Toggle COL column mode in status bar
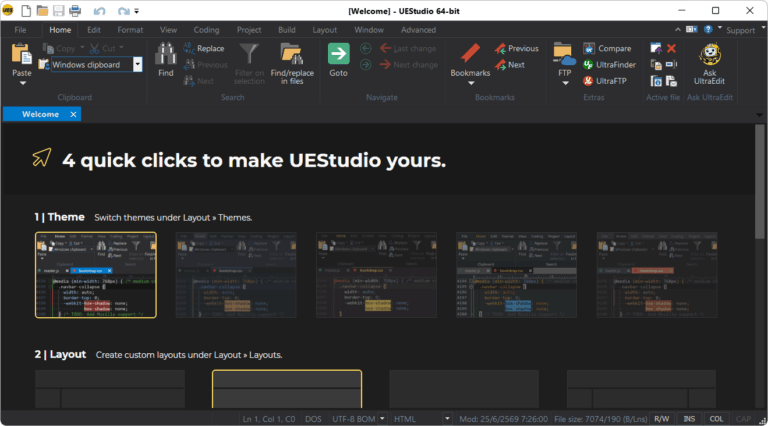 716,419
